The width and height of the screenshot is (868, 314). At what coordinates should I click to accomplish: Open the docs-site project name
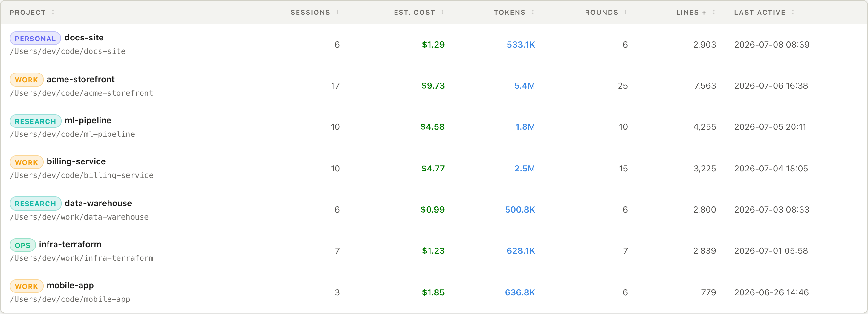pyautogui.click(x=84, y=38)
